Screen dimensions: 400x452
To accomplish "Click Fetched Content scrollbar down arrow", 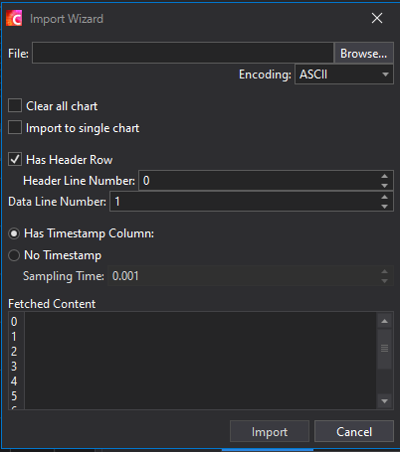I will (384, 401).
